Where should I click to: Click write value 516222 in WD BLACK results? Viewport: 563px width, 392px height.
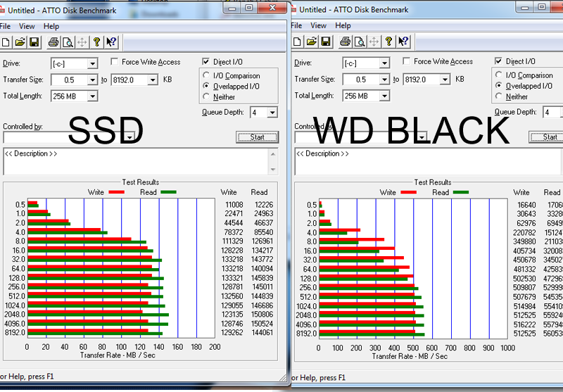[524, 324]
